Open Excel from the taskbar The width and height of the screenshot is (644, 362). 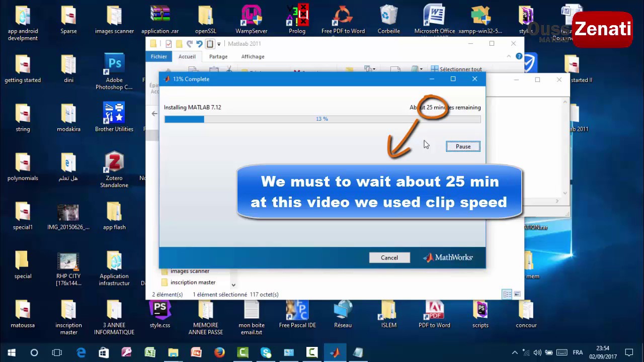[150, 352]
